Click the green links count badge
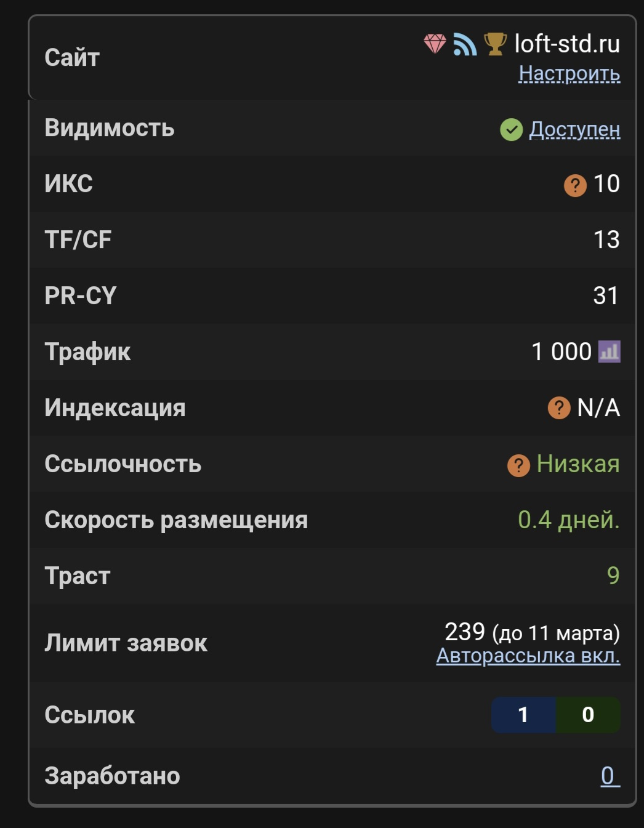 [x=588, y=715]
